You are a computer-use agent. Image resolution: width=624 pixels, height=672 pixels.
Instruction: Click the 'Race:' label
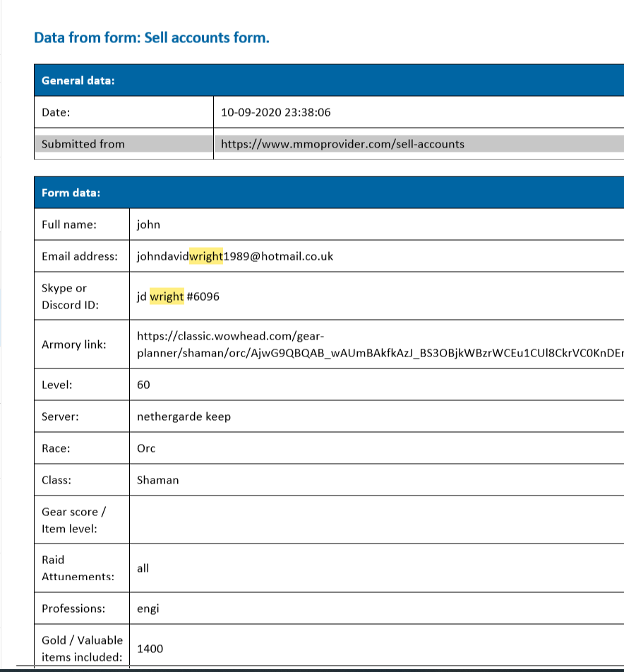coord(56,448)
